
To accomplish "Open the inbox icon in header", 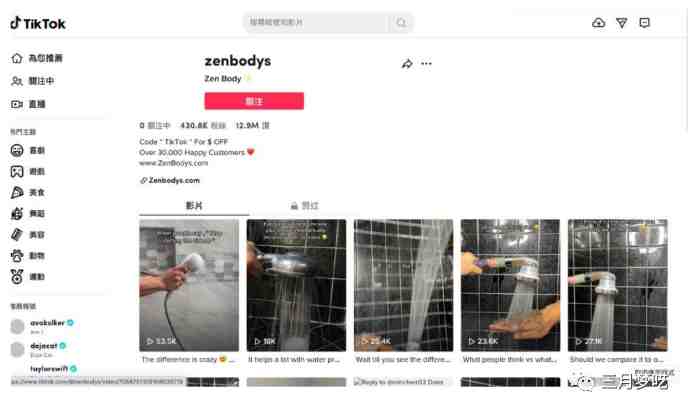I will click(644, 22).
